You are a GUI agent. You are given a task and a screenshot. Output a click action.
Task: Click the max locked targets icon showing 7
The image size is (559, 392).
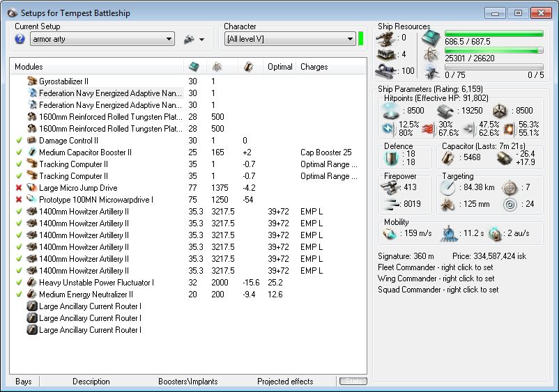click(510, 187)
